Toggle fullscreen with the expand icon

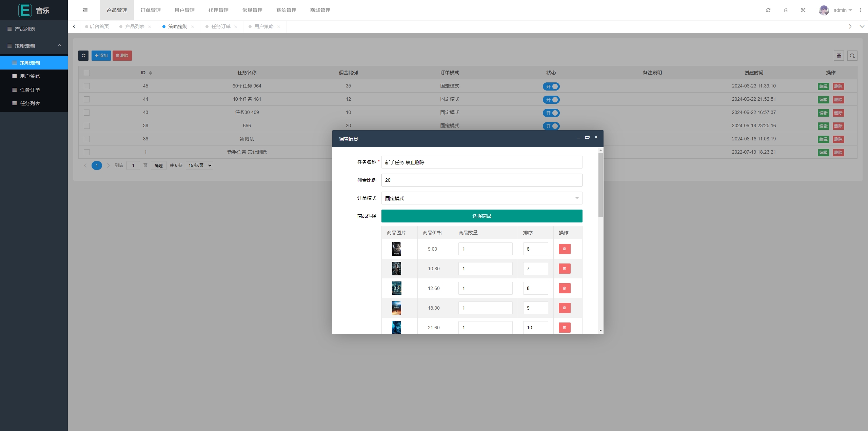pos(803,10)
